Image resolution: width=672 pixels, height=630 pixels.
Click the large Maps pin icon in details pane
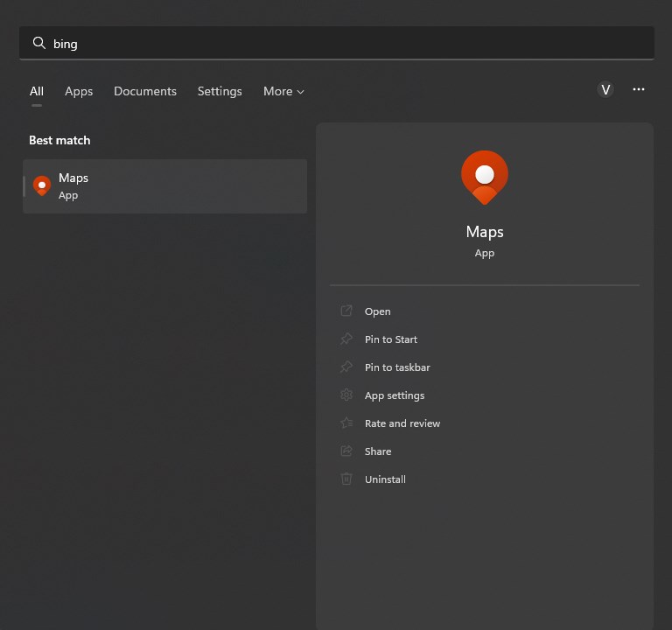(x=484, y=177)
